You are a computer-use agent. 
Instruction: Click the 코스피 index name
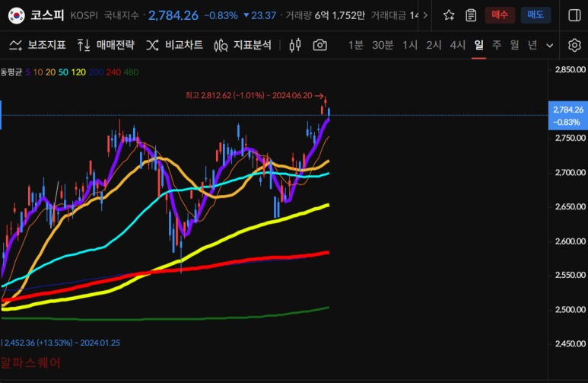click(x=47, y=15)
